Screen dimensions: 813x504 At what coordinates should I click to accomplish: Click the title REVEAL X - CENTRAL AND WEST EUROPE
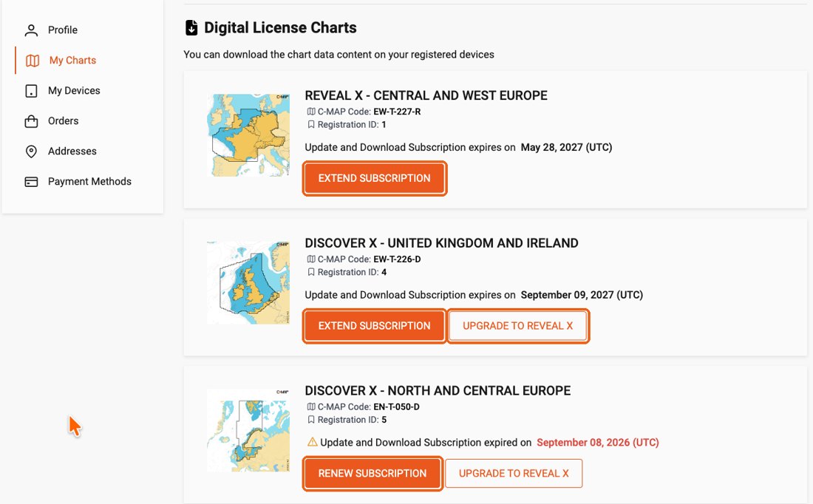point(426,95)
